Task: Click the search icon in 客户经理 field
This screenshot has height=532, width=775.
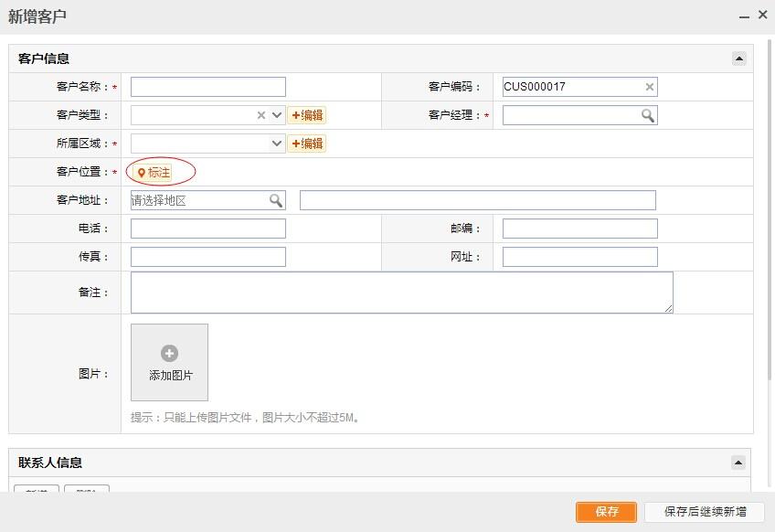Action: pos(647,115)
